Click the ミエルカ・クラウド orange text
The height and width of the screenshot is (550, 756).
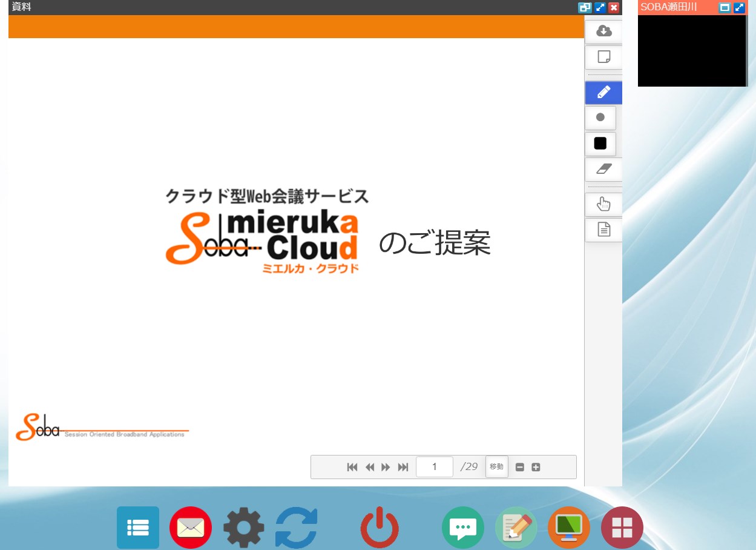[310, 268]
